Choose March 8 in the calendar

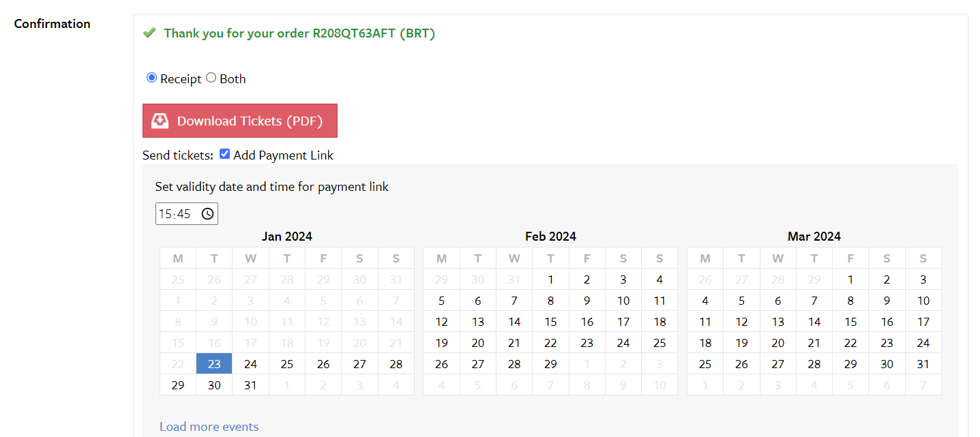click(x=850, y=301)
